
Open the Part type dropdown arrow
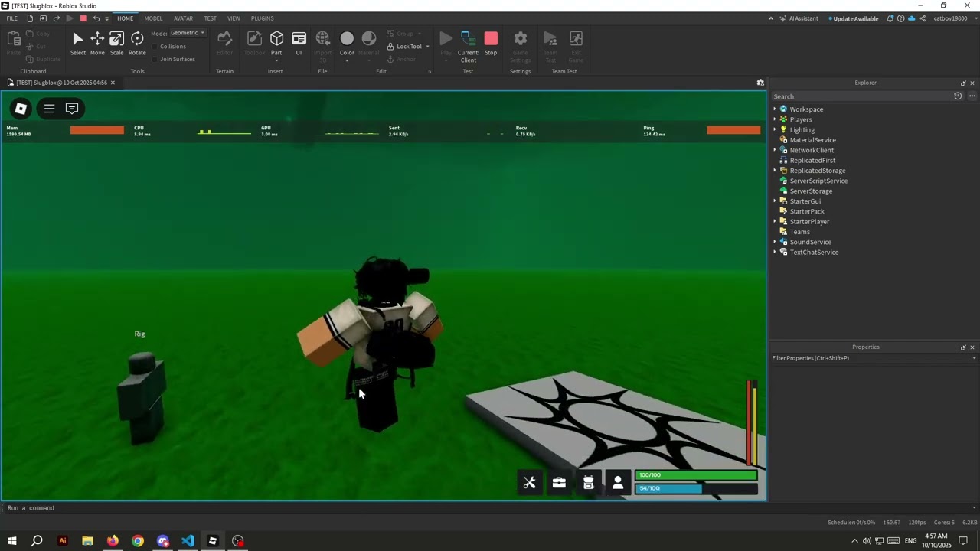pos(276,60)
